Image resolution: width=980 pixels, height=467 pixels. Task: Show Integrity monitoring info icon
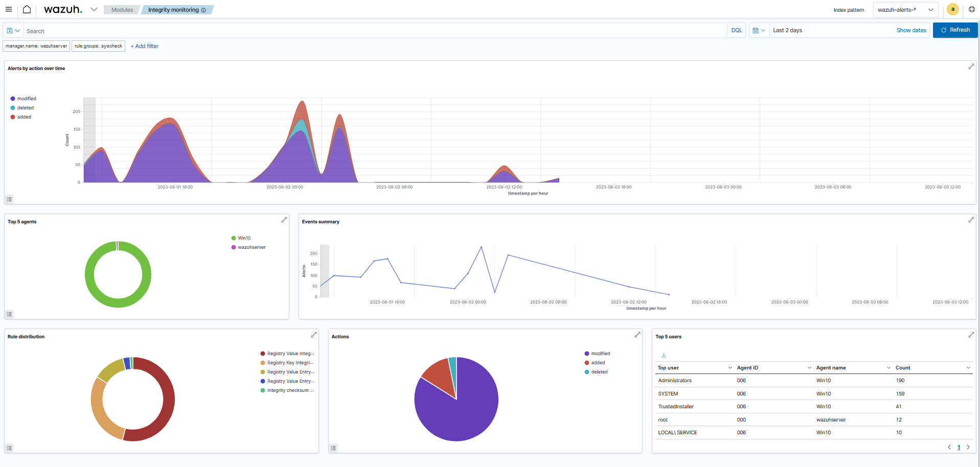pyautogui.click(x=203, y=10)
